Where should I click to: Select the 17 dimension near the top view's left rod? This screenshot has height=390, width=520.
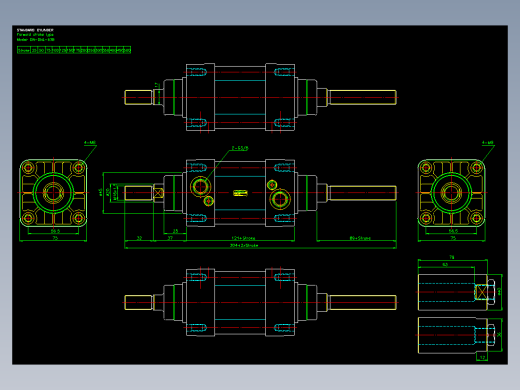pos(156,86)
